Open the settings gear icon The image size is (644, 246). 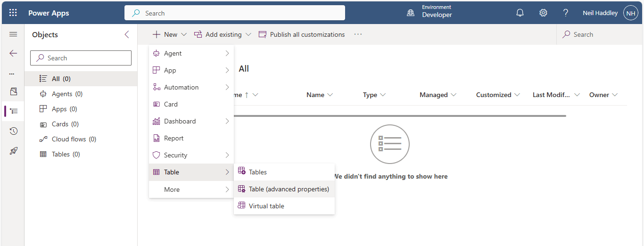coord(543,13)
